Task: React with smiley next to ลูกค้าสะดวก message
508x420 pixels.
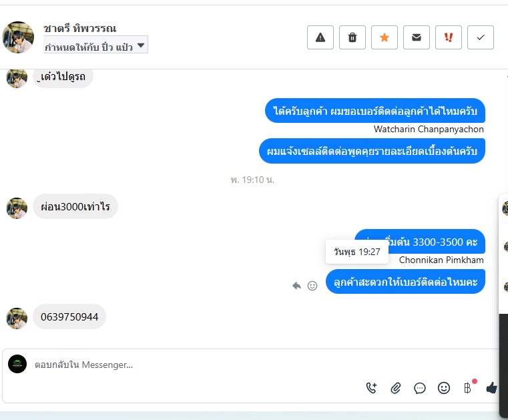Action: 312,286
